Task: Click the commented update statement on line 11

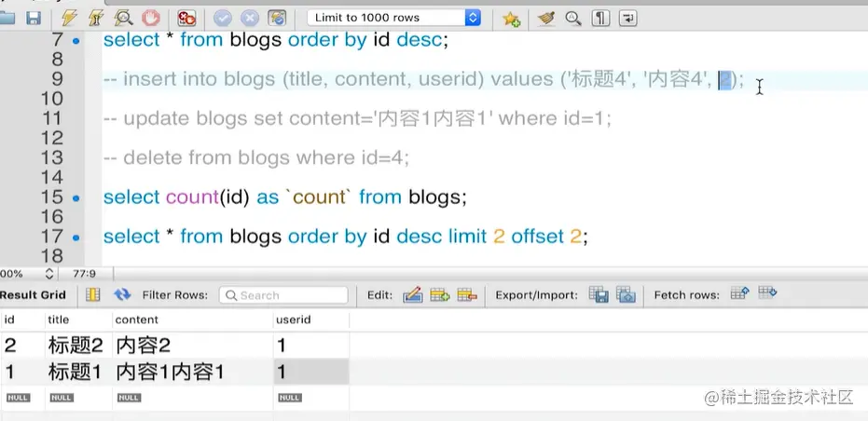Action: [357, 118]
